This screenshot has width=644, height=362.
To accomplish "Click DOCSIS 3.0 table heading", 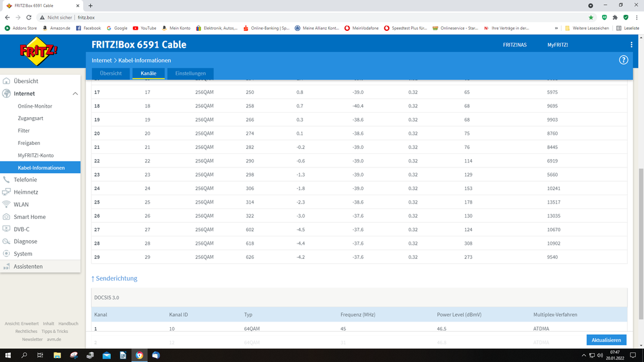I will (106, 298).
